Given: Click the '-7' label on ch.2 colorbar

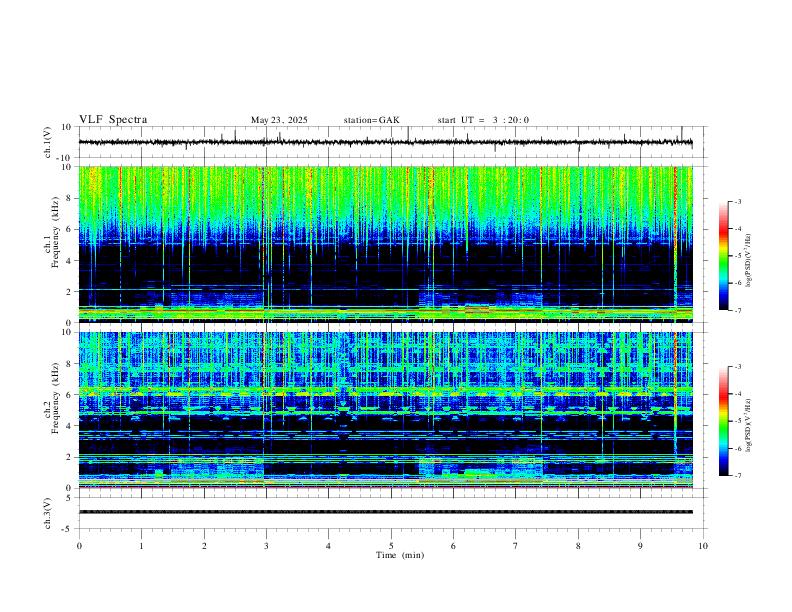Looking at the screenshot, I should (737, 476).
